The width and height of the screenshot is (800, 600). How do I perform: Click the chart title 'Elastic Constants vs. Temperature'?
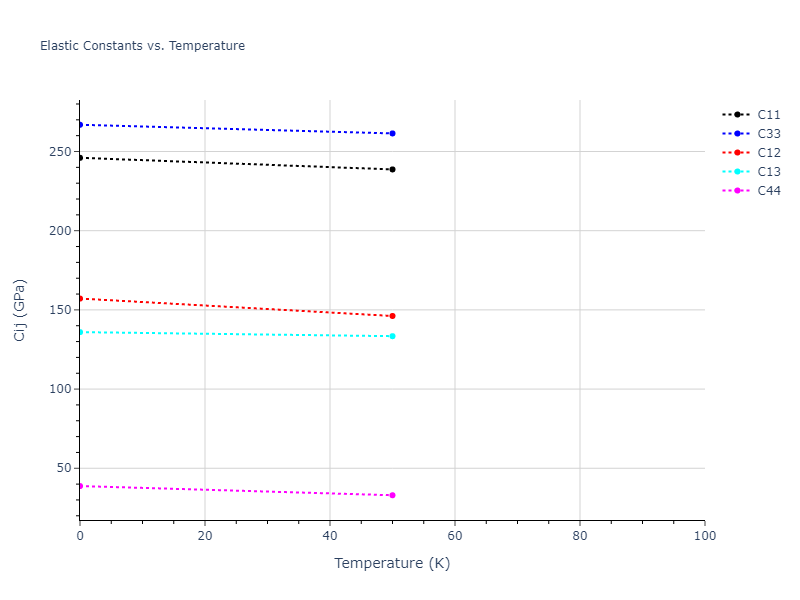coord(142,46)
